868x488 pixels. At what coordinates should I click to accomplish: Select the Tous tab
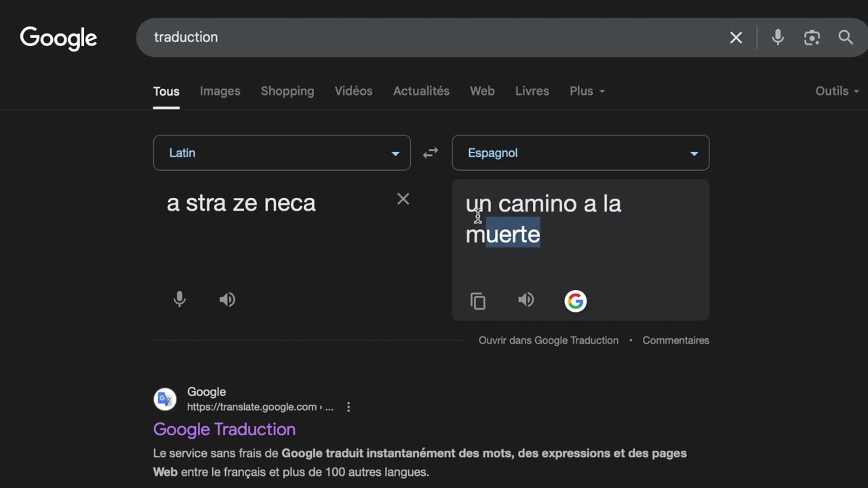pos(166,91)
